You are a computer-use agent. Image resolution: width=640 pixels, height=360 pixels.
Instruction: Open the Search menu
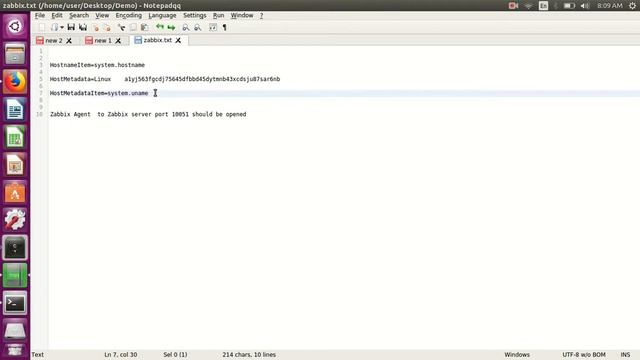[x=79, y=15]
